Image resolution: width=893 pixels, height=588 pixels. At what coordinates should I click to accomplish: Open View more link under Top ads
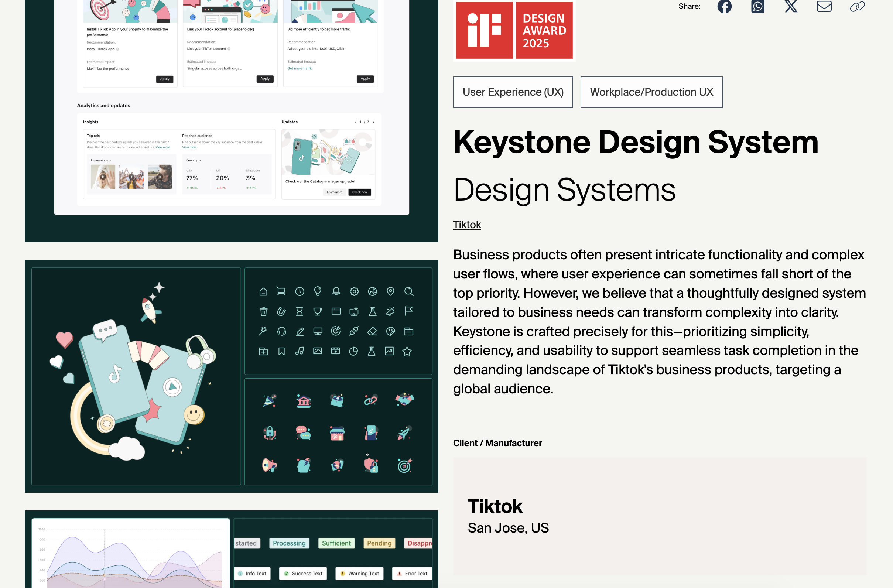[x=163, y=147]
